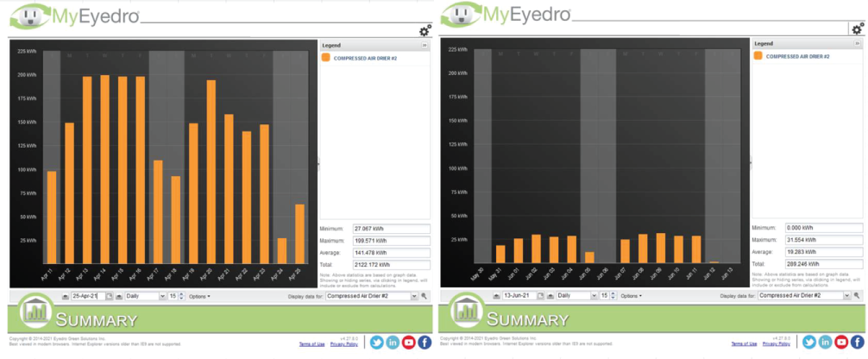
Task: Adjust period count 15 stepper in left window
Action: tap(180, 296)
